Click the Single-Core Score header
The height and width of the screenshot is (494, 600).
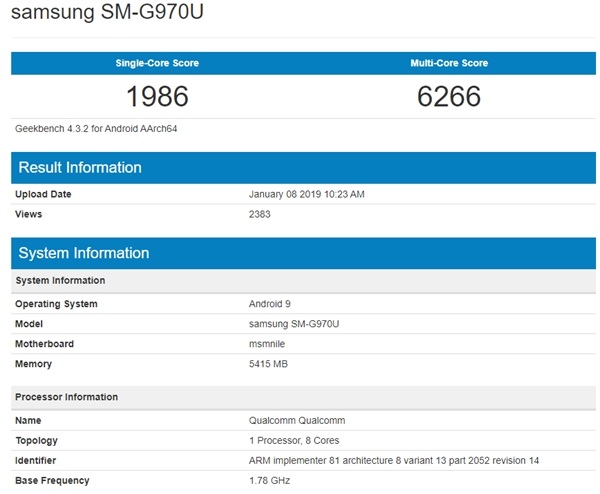(157, 63)
